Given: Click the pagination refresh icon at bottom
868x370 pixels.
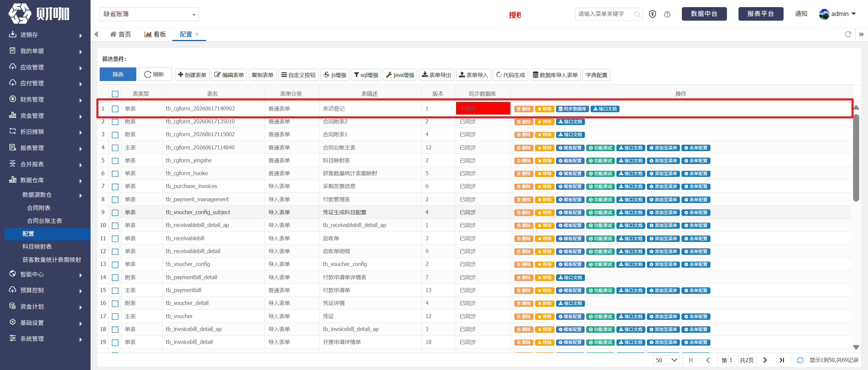Looking at the screenshot, I should click(x=800, y=360).
